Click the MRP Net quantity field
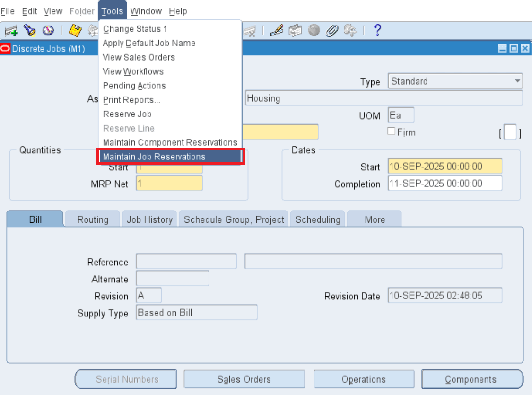Viewport: 532px width, 395px height. coord(169,183)
